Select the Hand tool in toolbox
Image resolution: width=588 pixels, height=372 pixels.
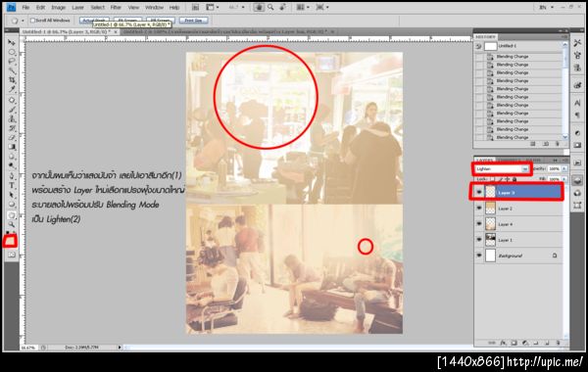tap(12, 215)
